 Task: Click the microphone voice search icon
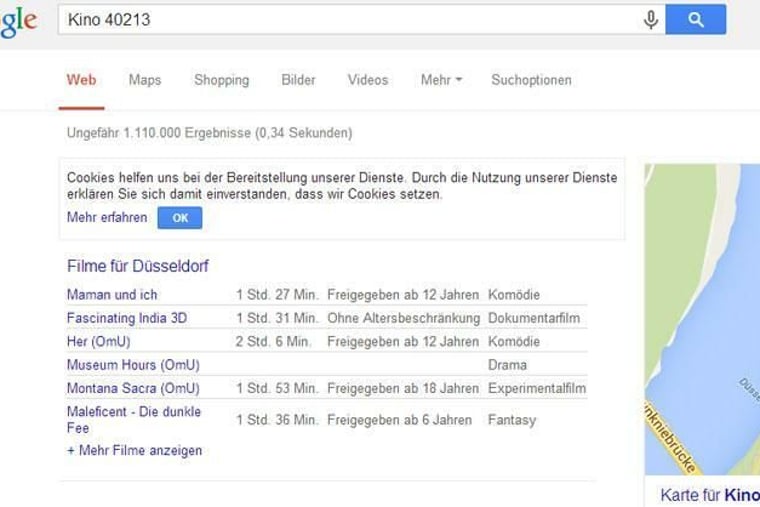click(x=651, y=19)
